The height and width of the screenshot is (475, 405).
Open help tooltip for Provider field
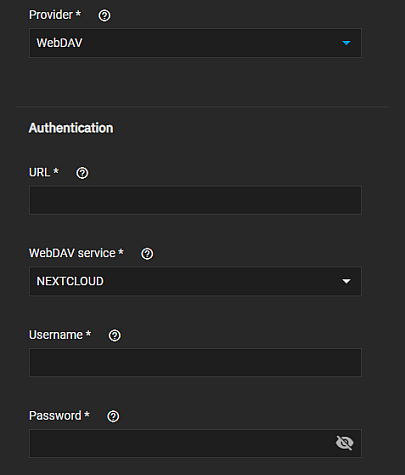(104, 15)
